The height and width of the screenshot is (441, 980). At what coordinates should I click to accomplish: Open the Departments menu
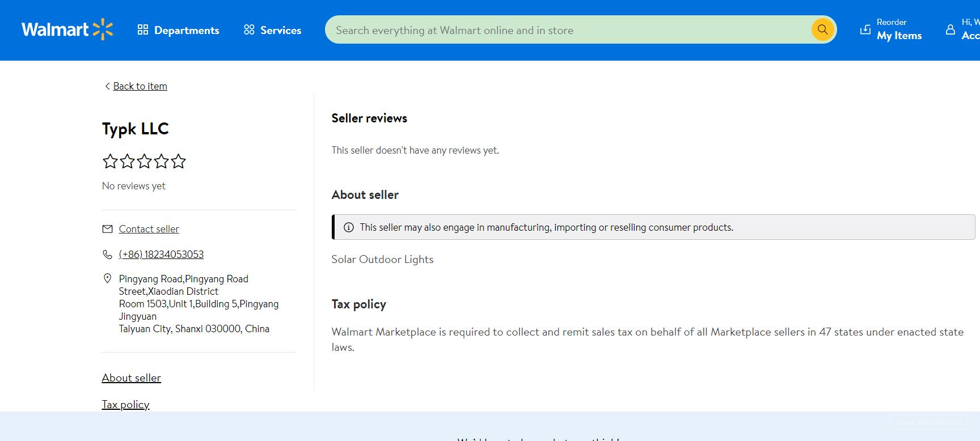[178, 30]
